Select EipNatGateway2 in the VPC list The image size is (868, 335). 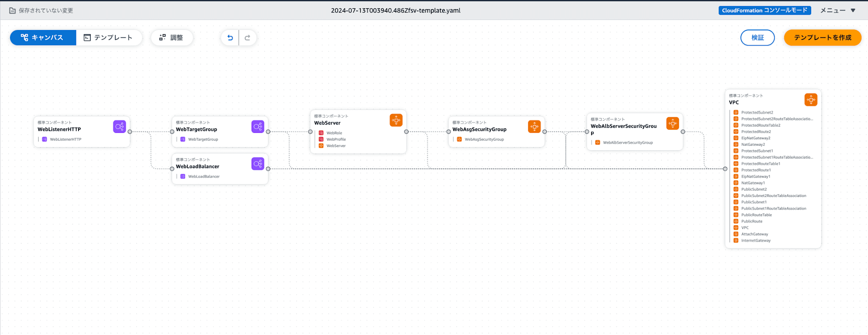click(x=756, y=138)
